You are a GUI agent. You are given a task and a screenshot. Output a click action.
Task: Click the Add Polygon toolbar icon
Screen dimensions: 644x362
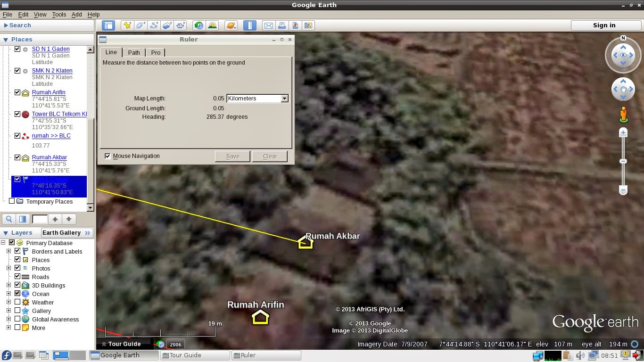tap(140, 25)
